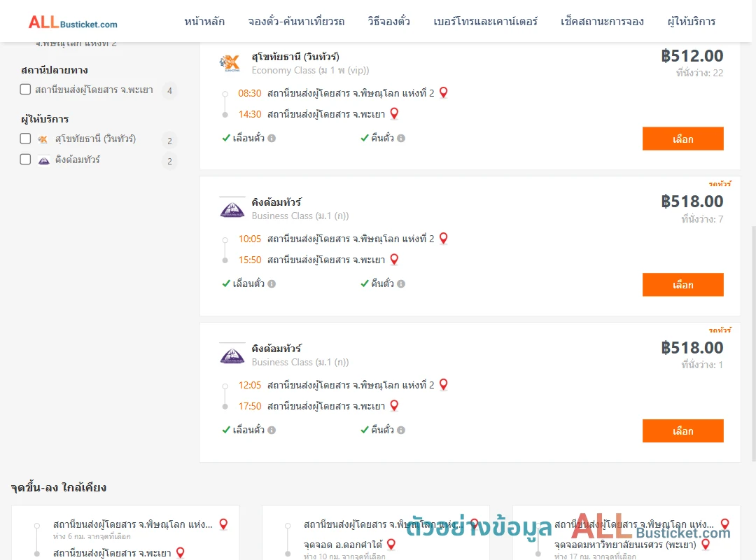Open วิธีจองตั๋ว menu item

(388, 22)
